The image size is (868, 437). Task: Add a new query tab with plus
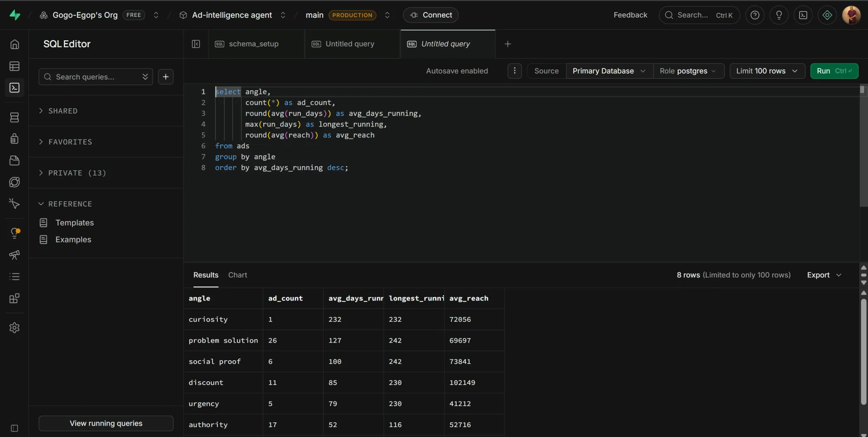[508, 44]
